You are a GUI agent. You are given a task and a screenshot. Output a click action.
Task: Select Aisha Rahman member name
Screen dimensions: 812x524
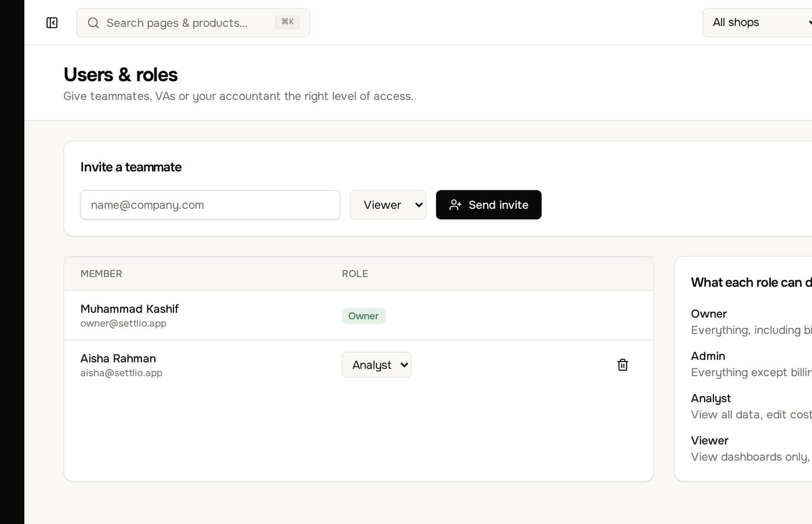[x=118, y=358]
